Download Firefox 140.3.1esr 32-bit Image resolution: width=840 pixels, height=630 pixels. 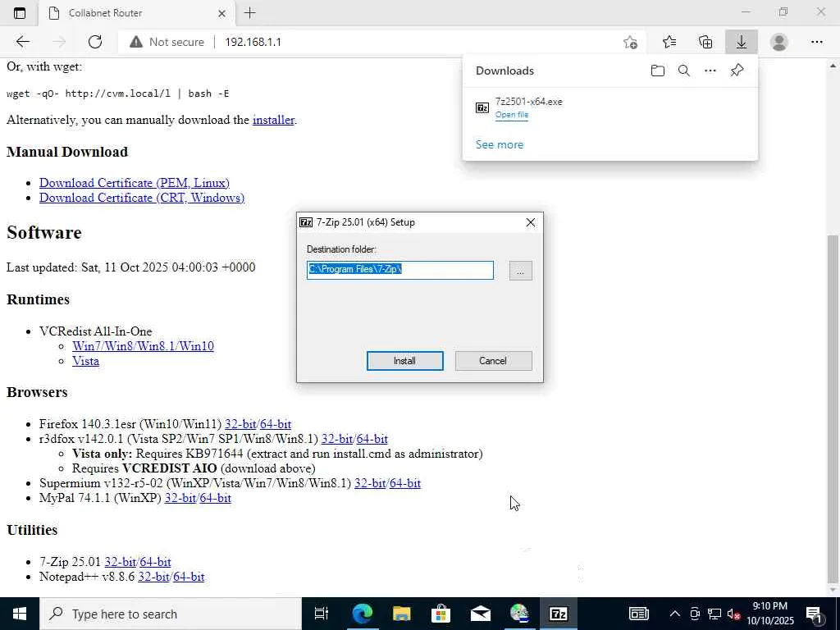(240, 424)
